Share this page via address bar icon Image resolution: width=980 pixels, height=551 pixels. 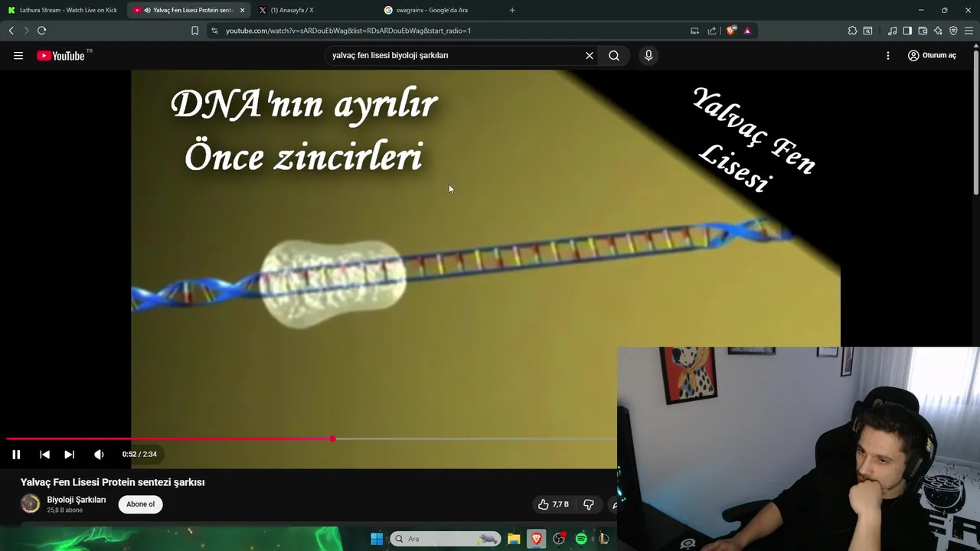712,31
